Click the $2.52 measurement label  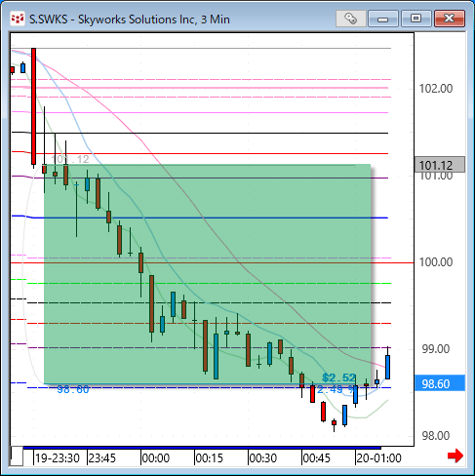[x=339, y=377]
